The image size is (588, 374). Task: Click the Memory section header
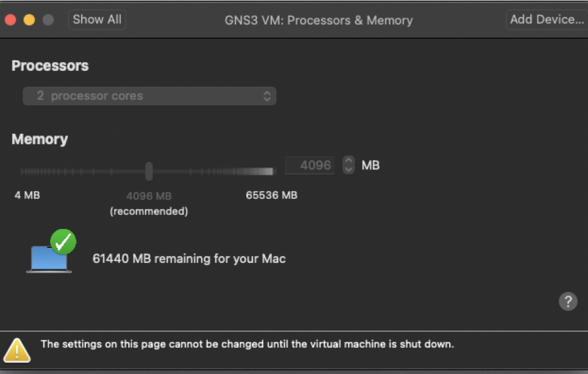pos(40,139)
